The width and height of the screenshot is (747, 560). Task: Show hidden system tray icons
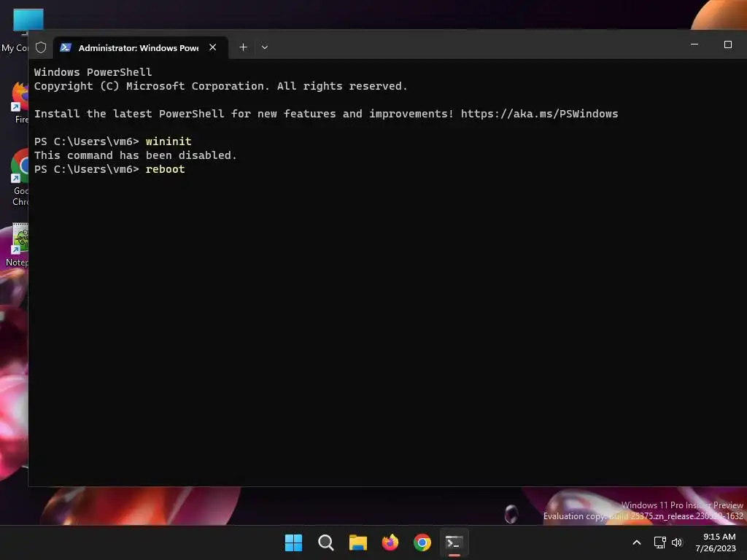(x=636, y=542)
